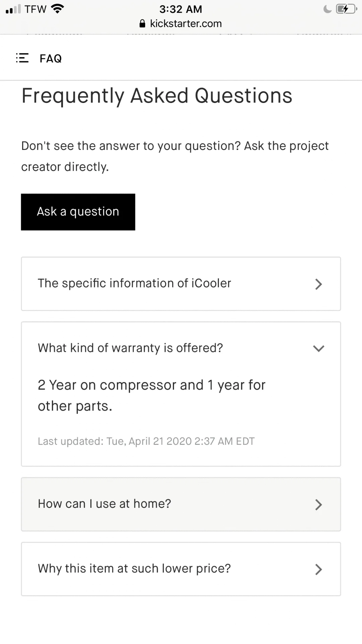Collapse the warranty question chevron
Viewport: 362px width, 644px height.
point(318,348)
